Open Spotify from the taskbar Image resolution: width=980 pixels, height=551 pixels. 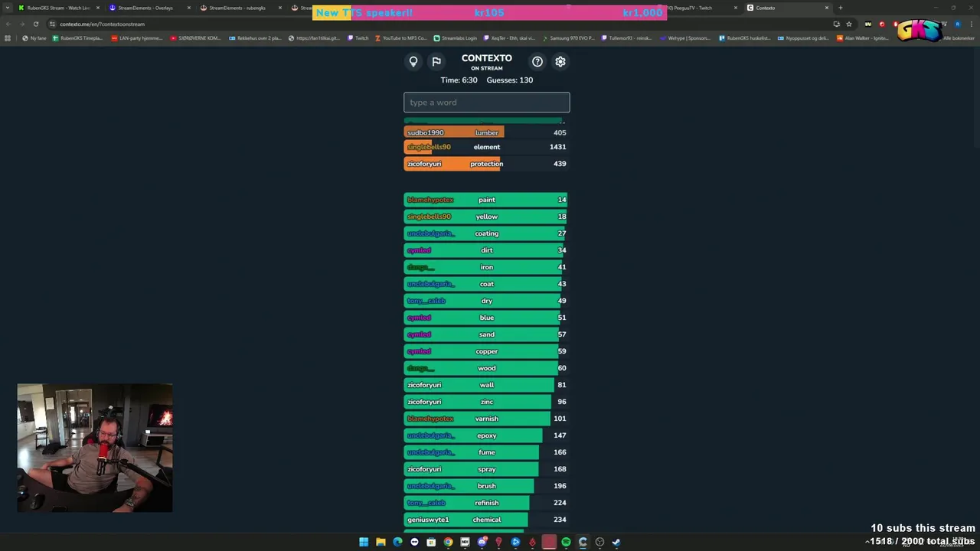tap(566, 542)
